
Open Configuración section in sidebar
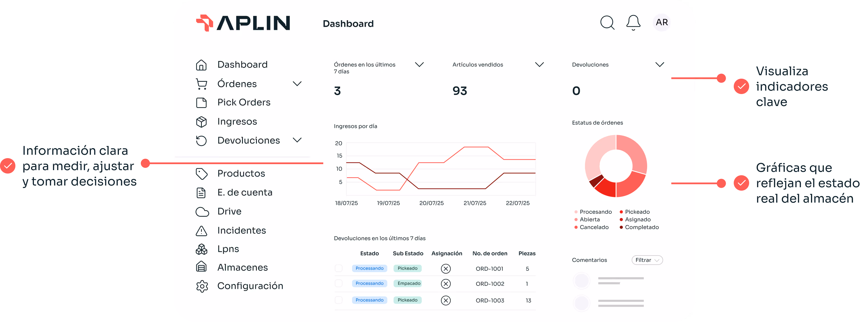coord(250,286)
